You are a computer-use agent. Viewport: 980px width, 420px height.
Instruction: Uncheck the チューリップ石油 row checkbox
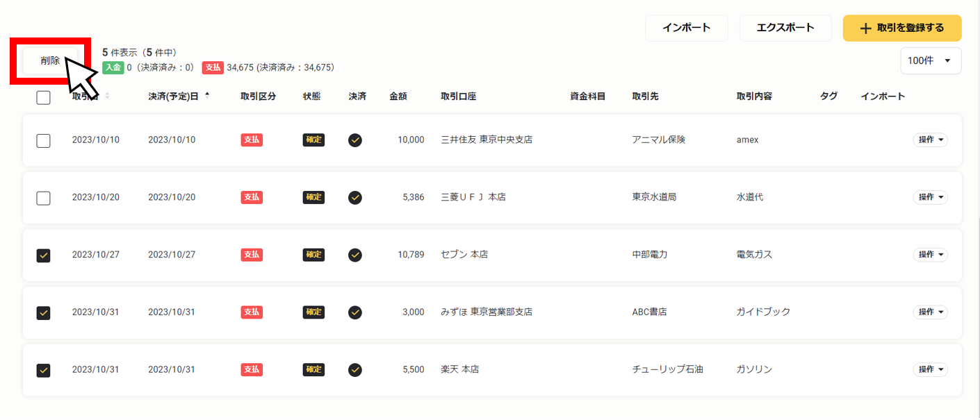[x=43, y=370]
